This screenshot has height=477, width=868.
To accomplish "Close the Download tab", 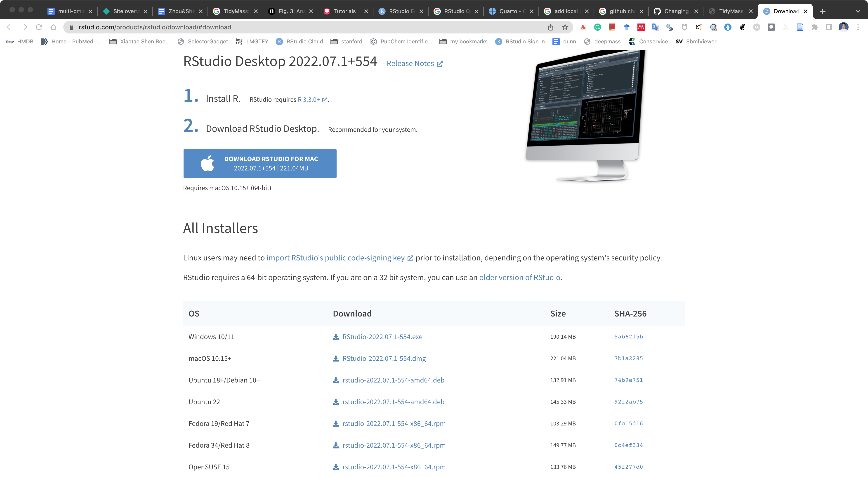I will pos(805,11).
